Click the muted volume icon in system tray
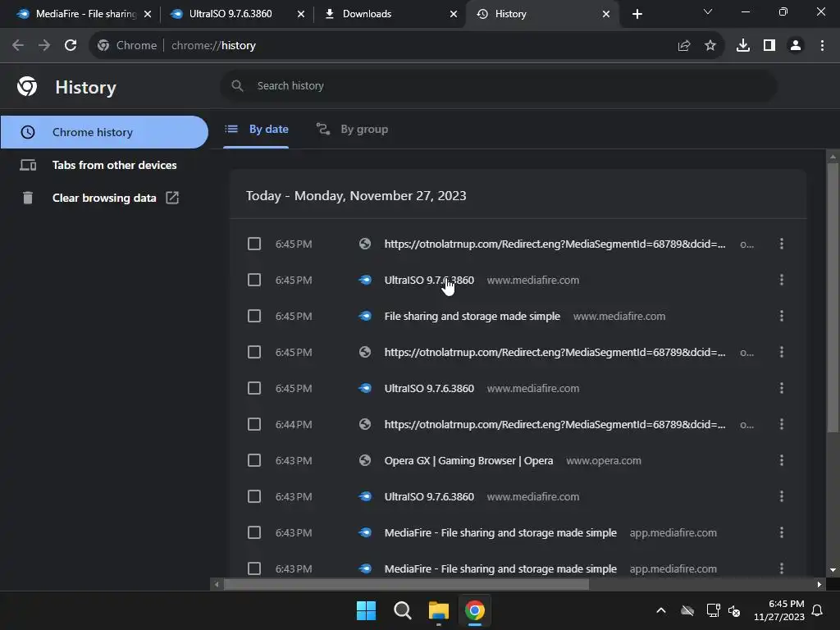 point(734,610)
